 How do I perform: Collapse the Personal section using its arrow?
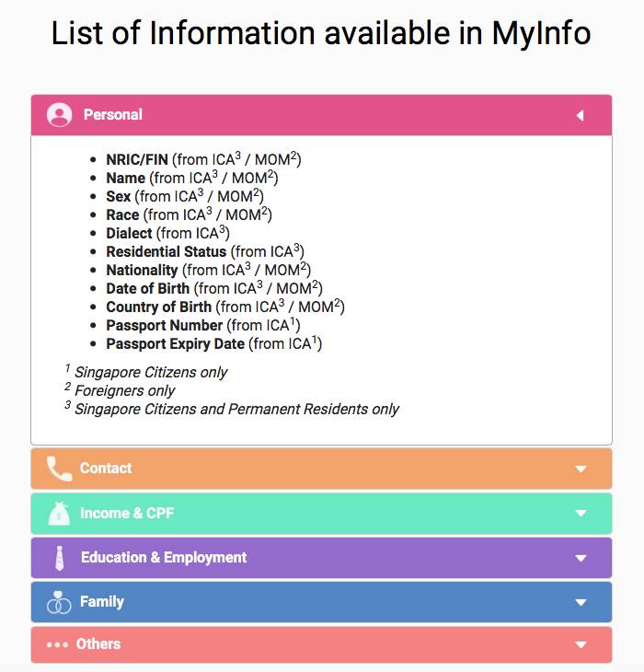click(x=581, y=115)
